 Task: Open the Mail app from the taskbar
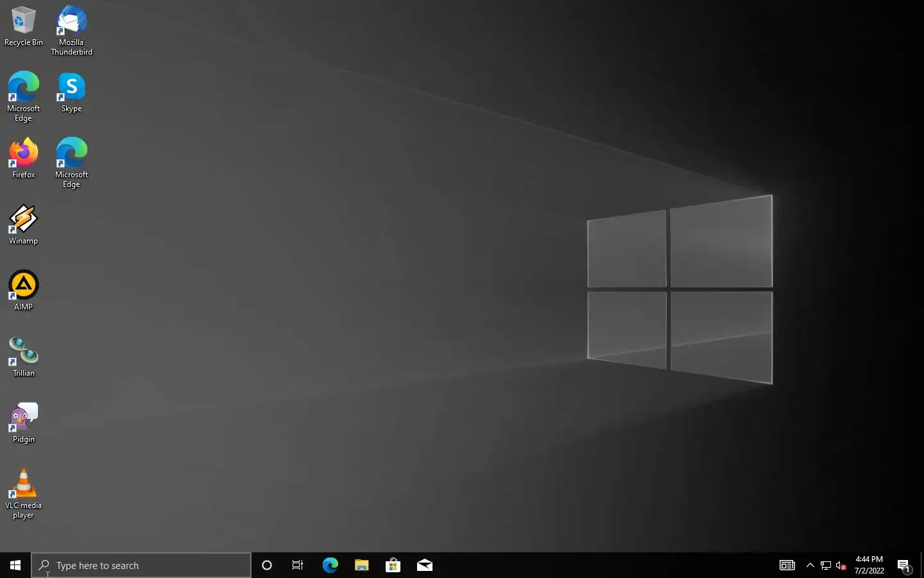[424, 565]
